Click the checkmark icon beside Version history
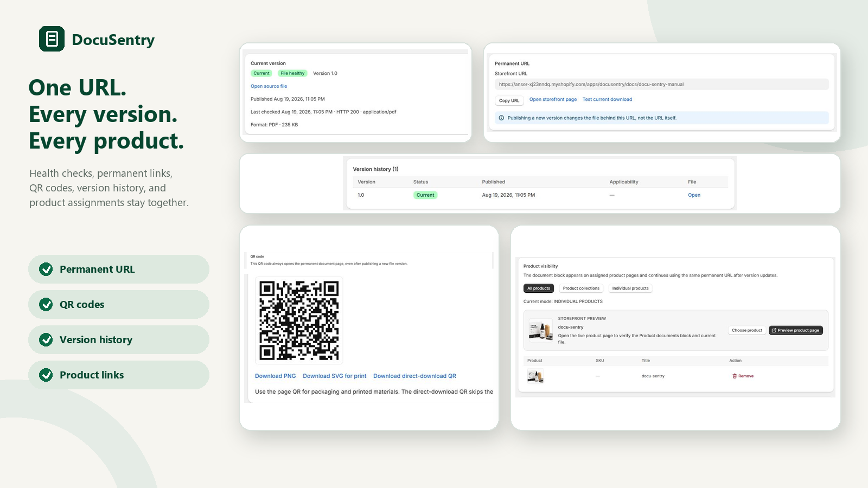This screenshot has height=488, width=868. [46, 340]
